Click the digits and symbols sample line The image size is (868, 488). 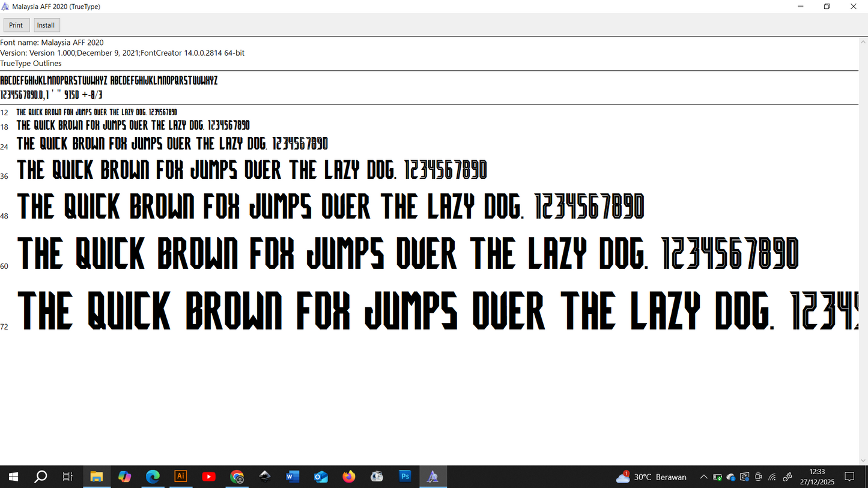tap(51, 95)
